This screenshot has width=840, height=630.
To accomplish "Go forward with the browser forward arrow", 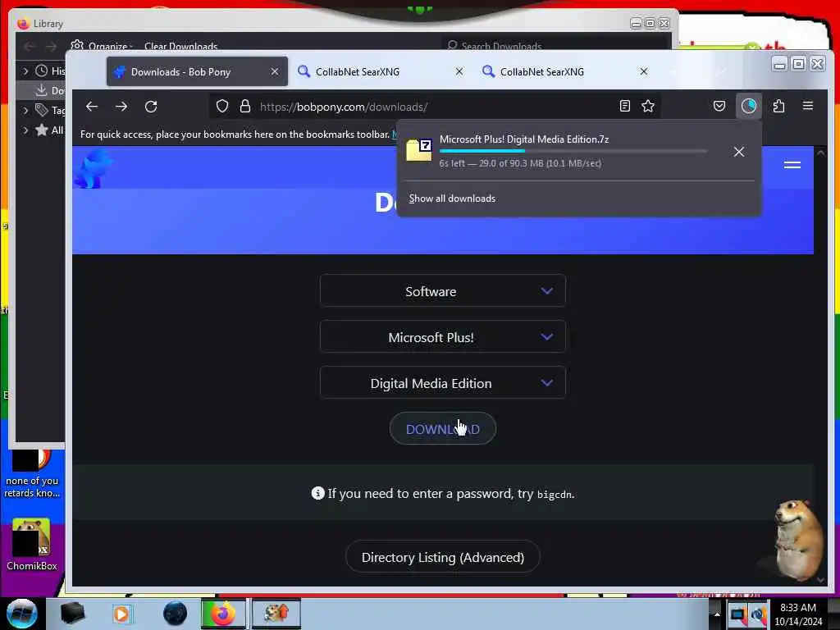I will (x=121, y=107).
